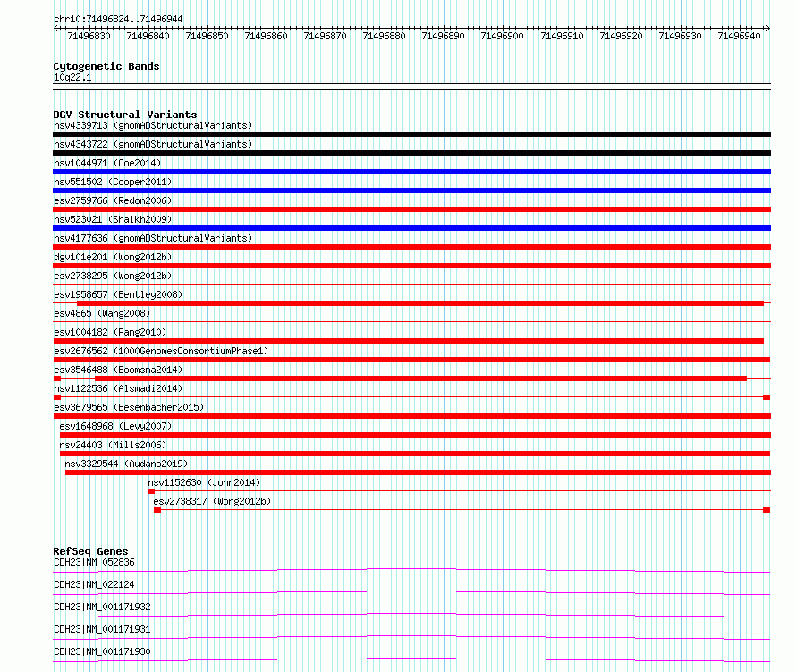Open variant nsv24403 (Mills2006)
This screenshot has width=796, height=672.
(113, 445)
